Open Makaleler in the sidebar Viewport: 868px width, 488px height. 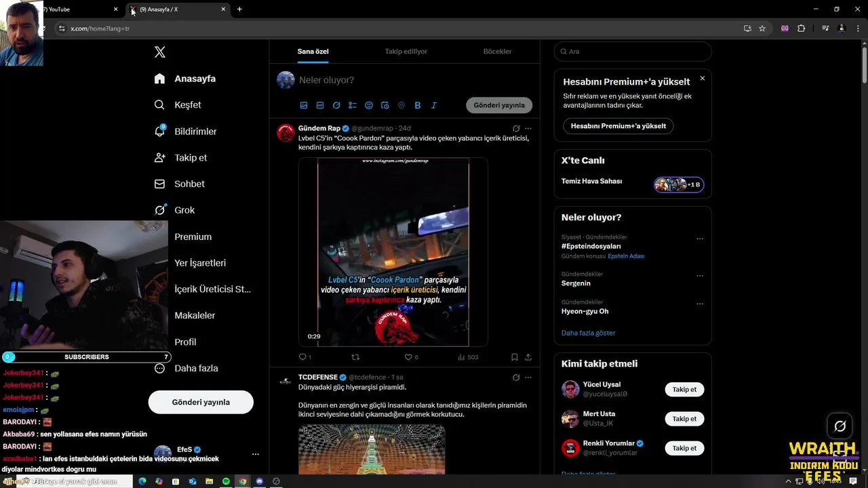pos(195,315)
